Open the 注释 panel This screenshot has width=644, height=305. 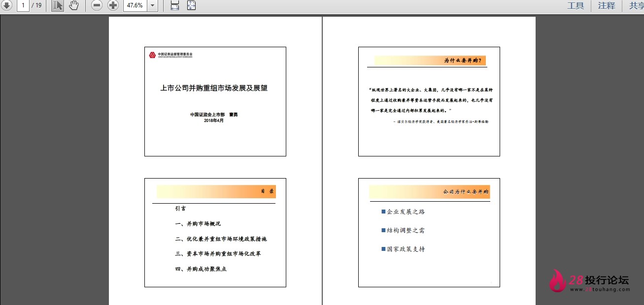607,5
